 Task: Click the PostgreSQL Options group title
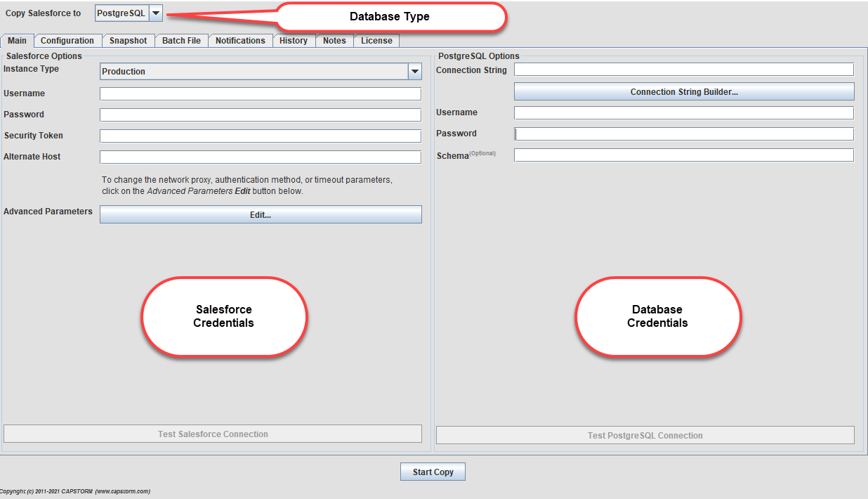tap(479, 56)
